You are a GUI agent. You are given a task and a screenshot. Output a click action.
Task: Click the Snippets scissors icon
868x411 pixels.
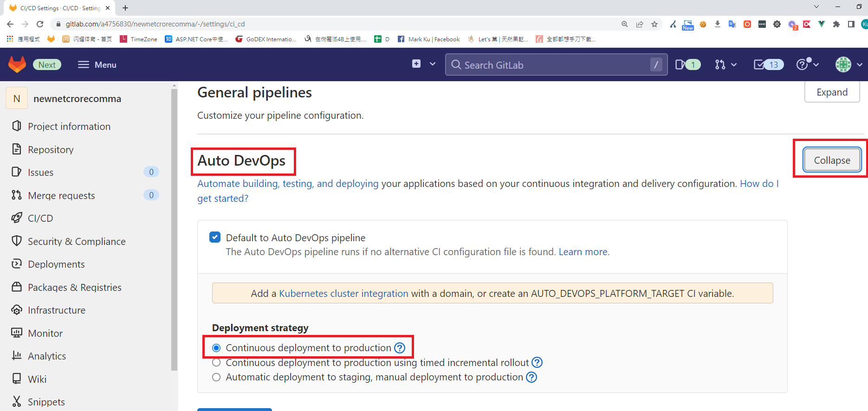[x=17, y=402]
